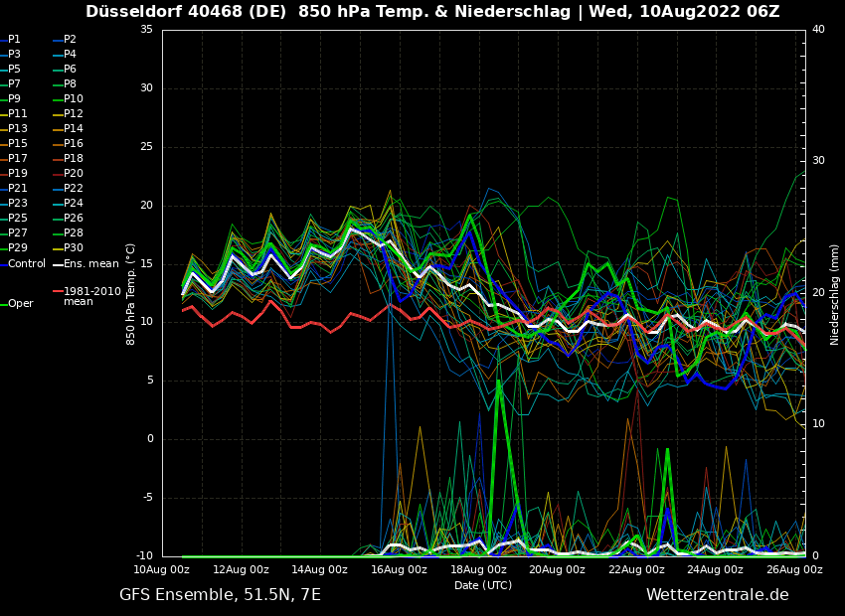Click the Niederschlag (mm) axis label

pos(835,294)
